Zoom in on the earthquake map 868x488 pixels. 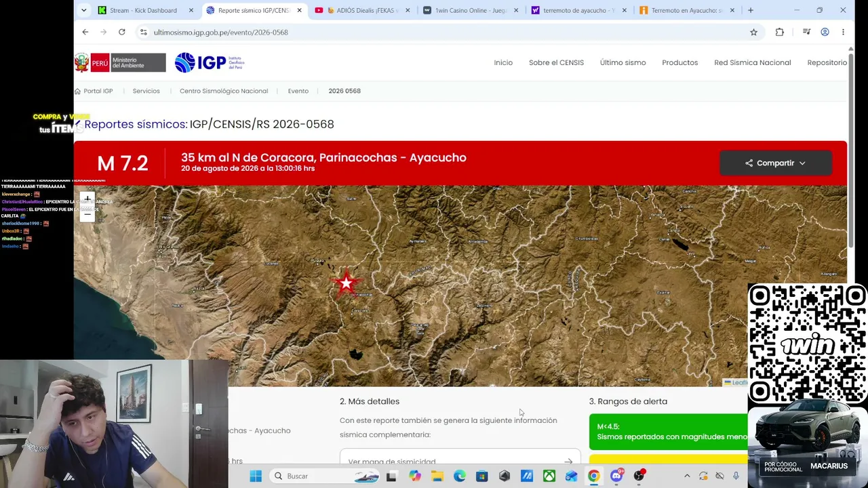[x=87, y=199]
